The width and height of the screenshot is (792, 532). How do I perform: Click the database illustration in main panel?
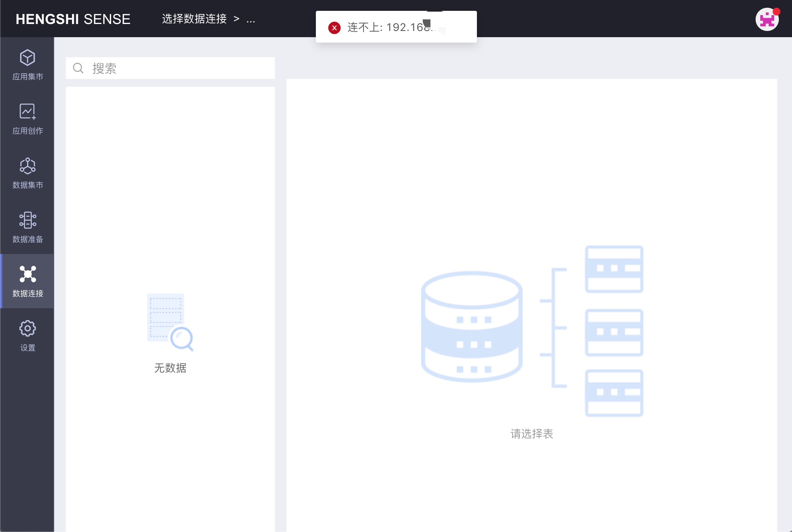[x=532, y=331]
